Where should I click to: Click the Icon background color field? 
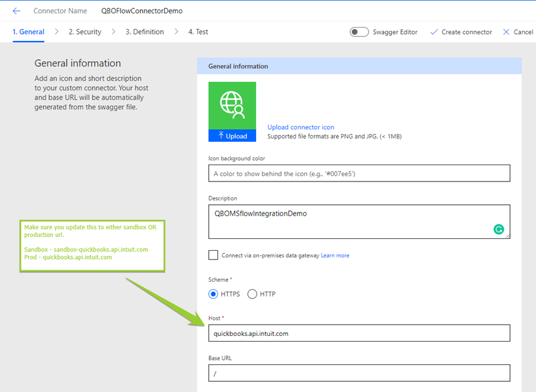(x=359, y=173)
